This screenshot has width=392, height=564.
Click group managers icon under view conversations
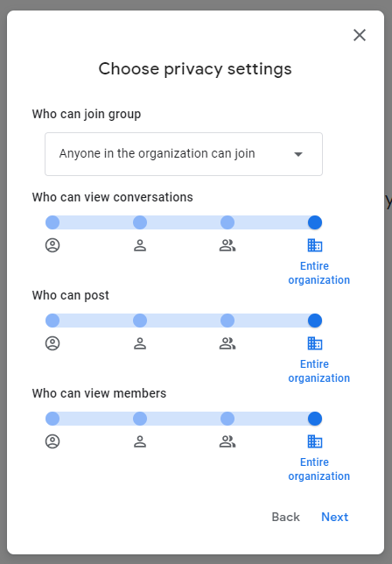[140, 245]
